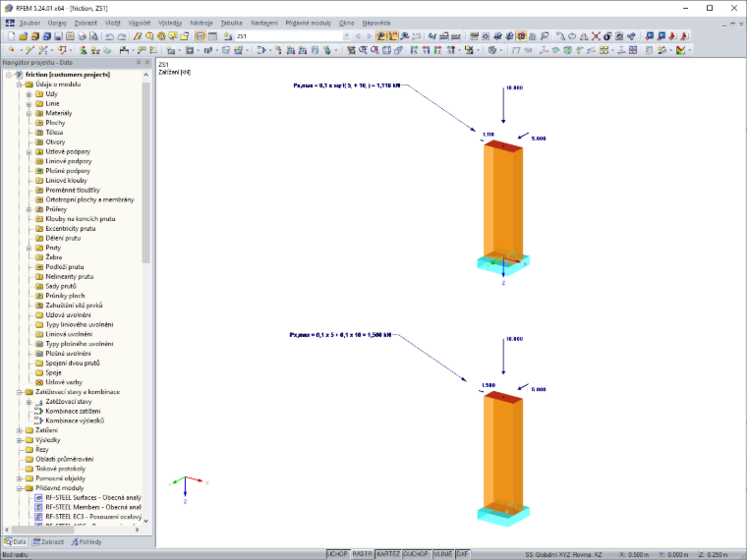
Task: Toggle the show load values button
Action: pos(392,36)
